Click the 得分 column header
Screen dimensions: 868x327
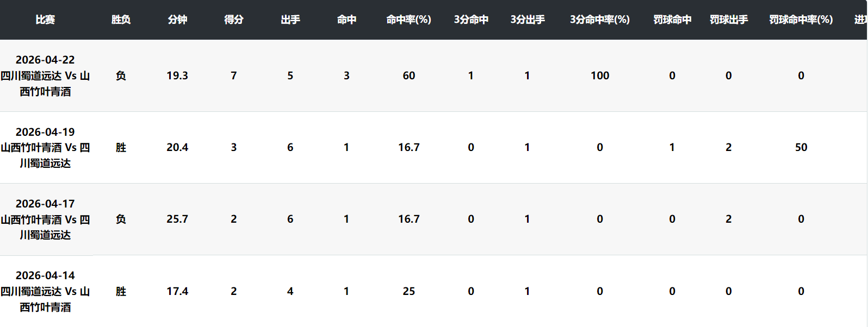click(234, 20)
